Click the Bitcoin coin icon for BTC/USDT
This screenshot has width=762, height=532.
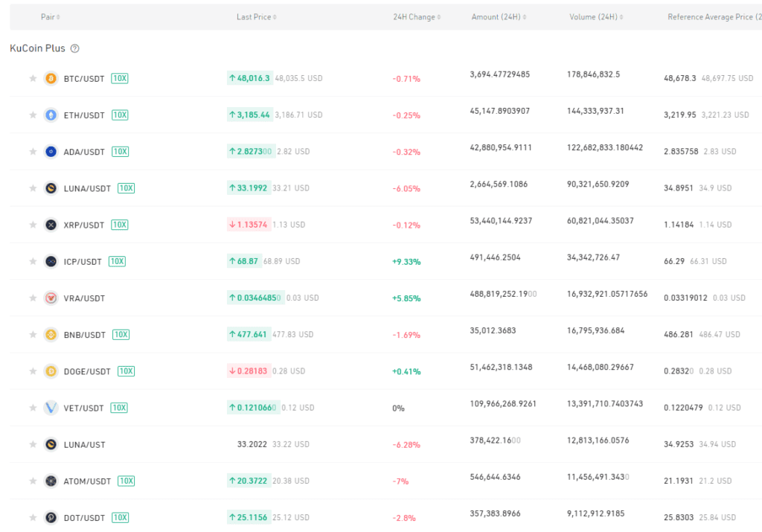coord(51,78)
